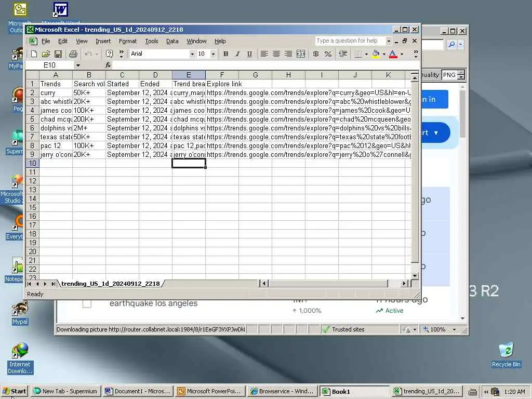Open Fill Color dropdown arrow
The height and width of the screenshot is (399, 532).
tap(384, 54)
